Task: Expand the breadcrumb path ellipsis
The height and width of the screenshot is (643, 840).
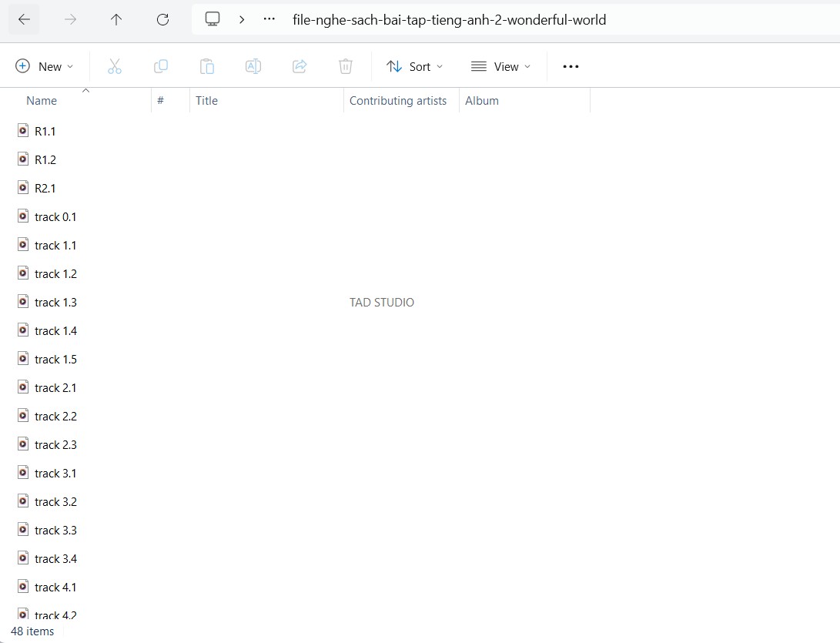Action: point(269,20)
